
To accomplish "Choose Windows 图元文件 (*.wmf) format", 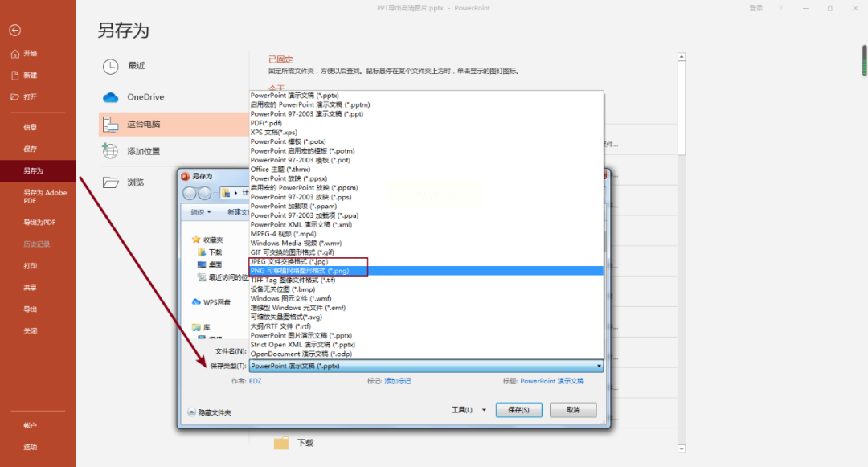I will (426, 299).
